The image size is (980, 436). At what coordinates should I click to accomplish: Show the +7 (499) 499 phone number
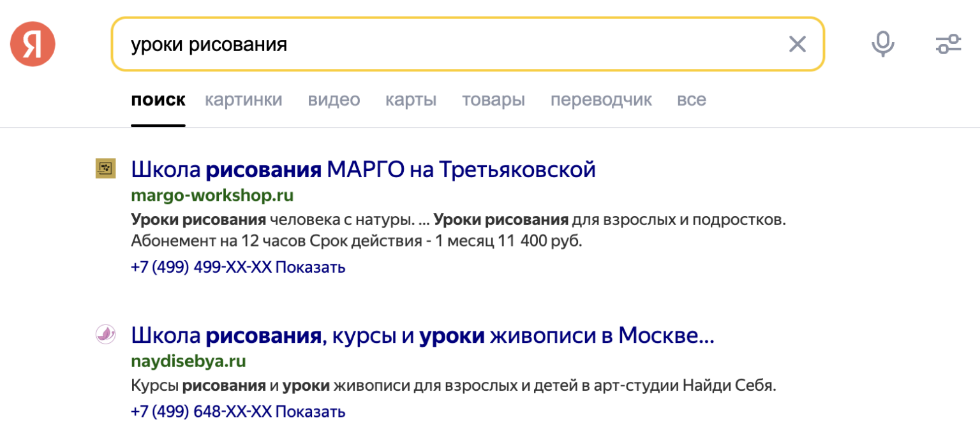(x=310, y=267)
